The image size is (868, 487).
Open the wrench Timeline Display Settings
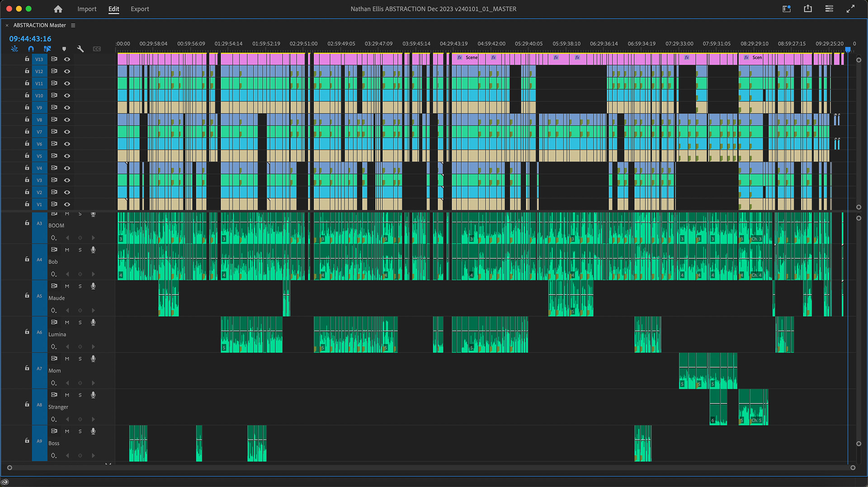point(80,49)
